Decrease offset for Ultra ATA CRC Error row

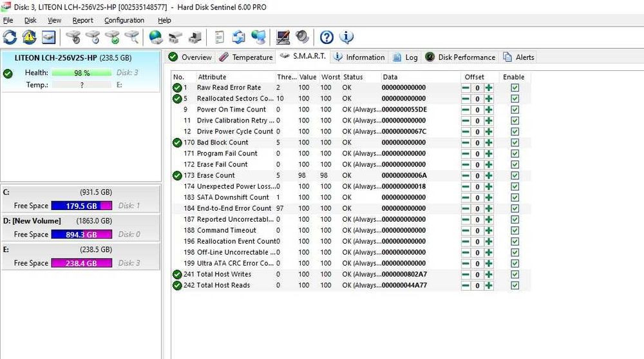click(466, 264)
